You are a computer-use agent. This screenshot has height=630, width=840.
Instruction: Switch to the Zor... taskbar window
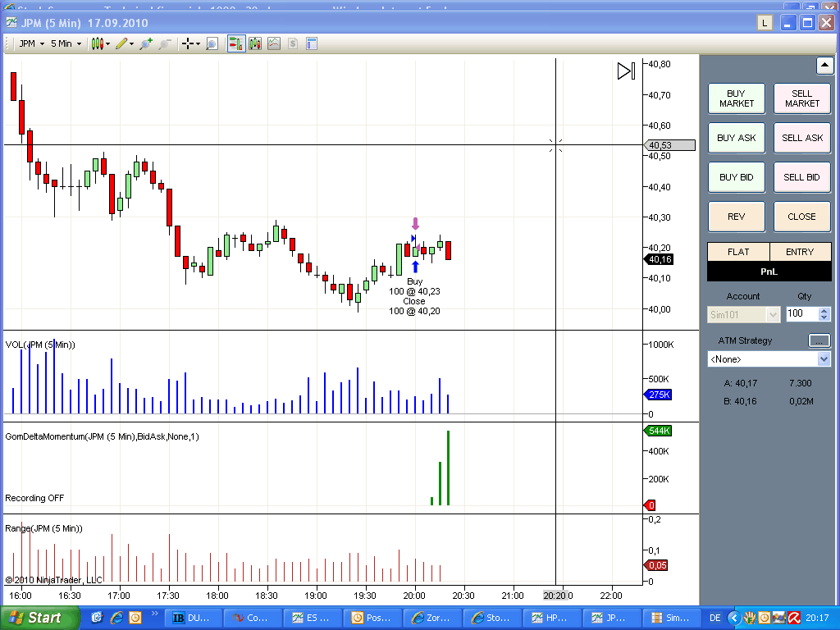(431, 618)
